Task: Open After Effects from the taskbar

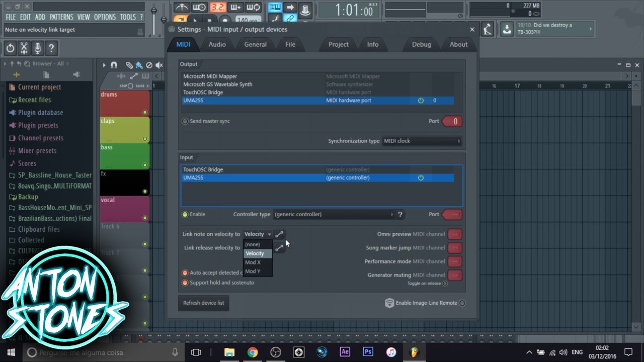Action: [345, 352]
